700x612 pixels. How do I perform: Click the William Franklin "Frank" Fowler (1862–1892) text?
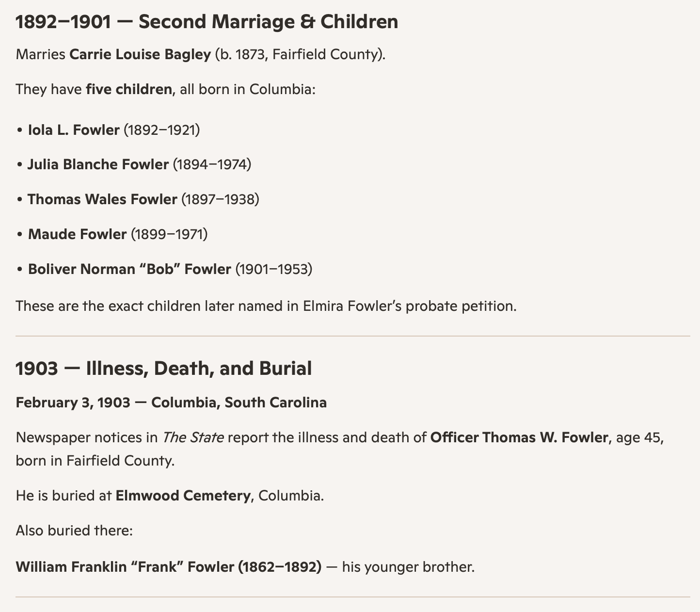coord(168,566)
